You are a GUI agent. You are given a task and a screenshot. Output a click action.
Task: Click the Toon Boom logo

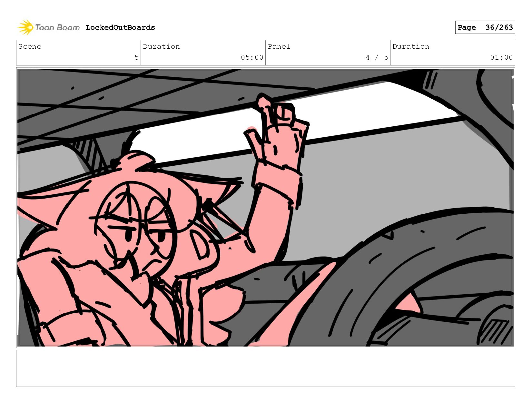[48, 27]
